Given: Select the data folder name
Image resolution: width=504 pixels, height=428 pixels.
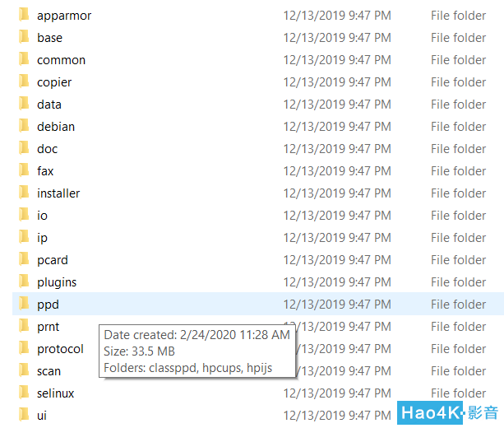Looking at the screenshot, I should (x=49, y=105).
